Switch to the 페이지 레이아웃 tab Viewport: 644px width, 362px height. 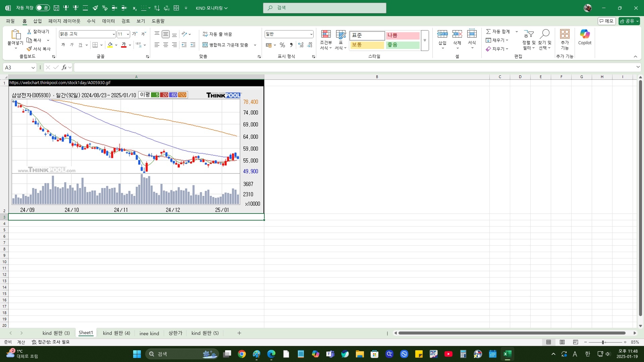click(64, 21)
